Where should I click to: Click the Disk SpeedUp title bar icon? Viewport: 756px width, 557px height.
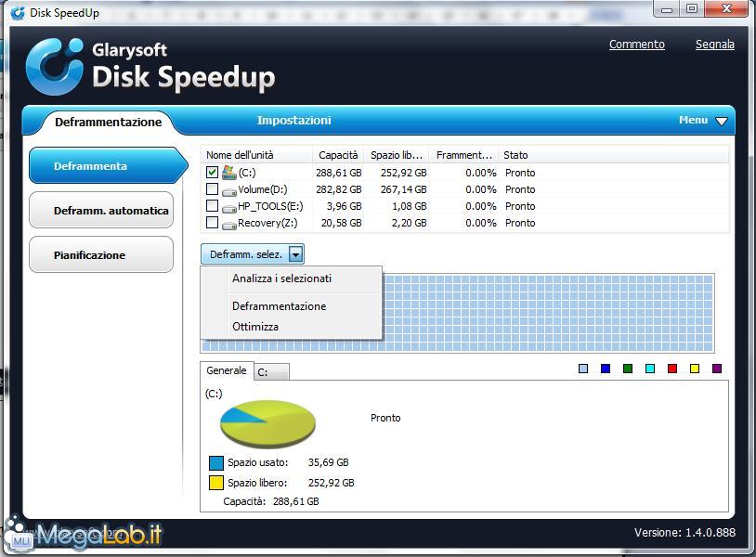click(x=17, y=13)
